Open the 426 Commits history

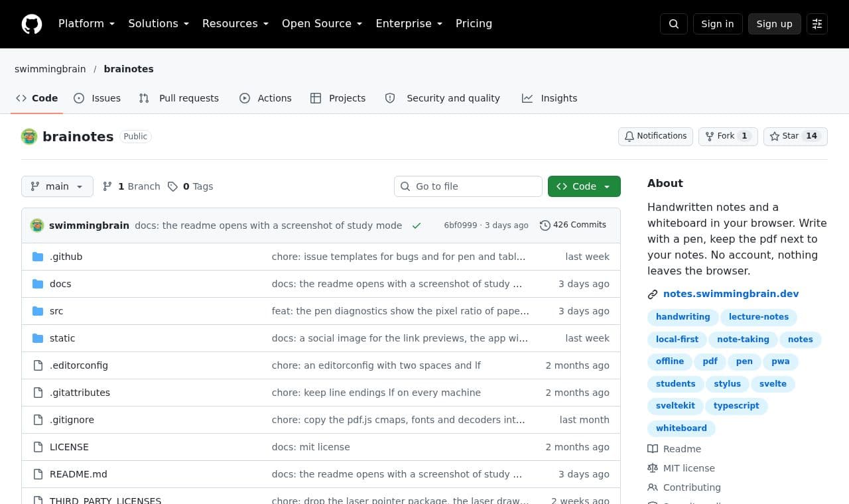click(x=573, y=225)
